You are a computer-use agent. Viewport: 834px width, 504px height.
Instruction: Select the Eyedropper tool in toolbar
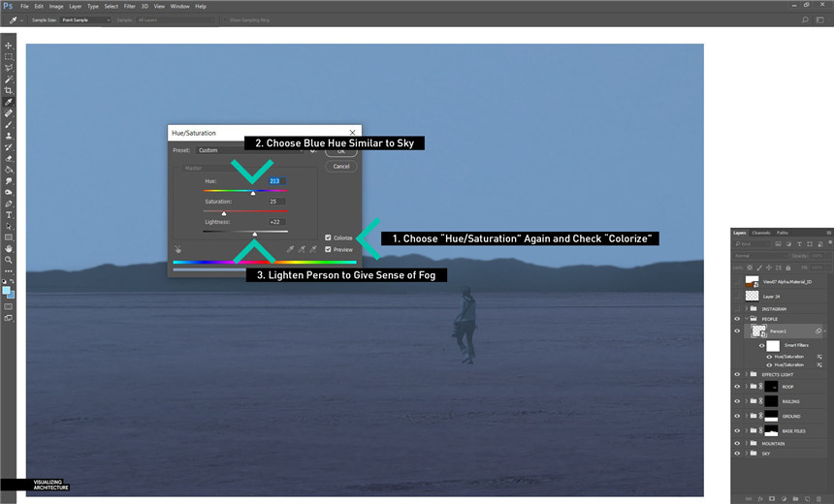tap(9, 102)
